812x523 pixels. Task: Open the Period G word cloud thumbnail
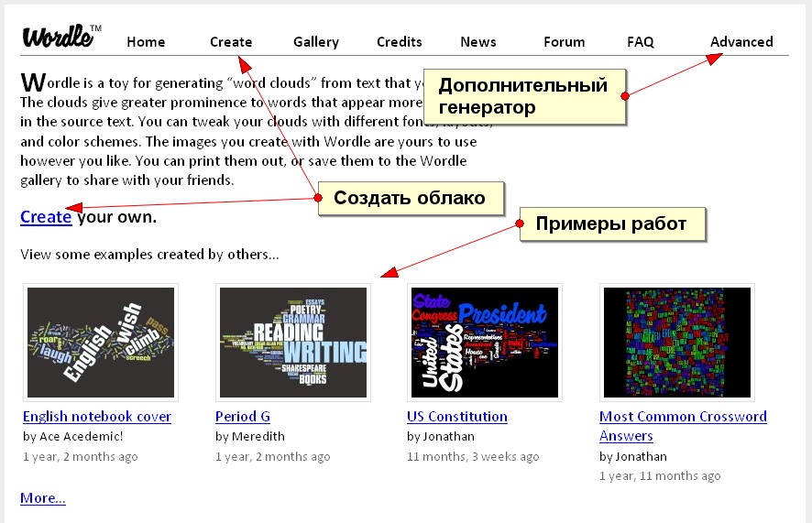tap(293, 343)
